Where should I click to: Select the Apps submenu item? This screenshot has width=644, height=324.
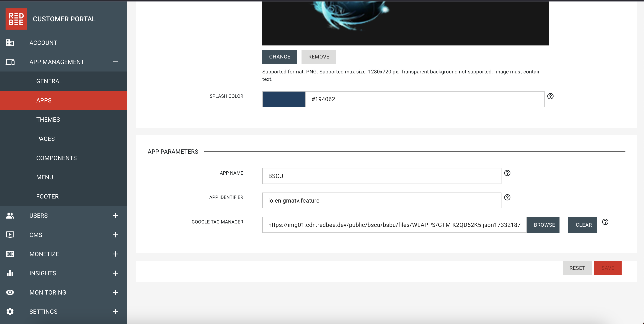point(63,100)
